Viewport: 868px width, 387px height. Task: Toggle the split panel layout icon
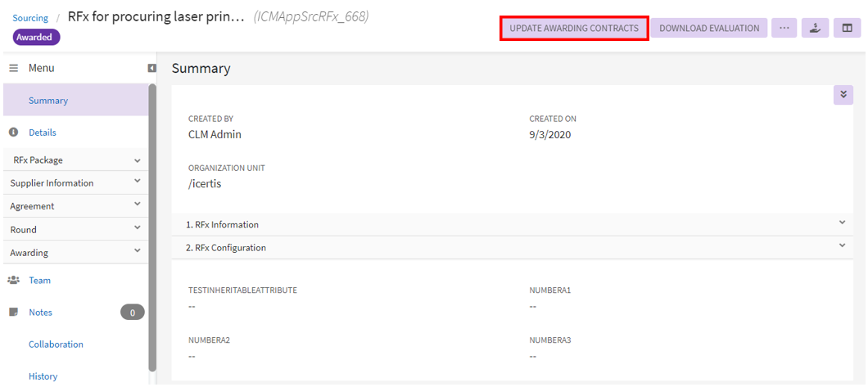[847, 29]
